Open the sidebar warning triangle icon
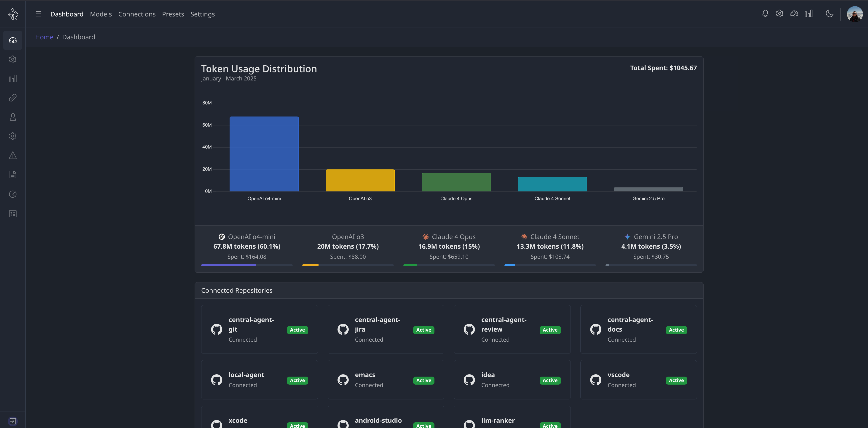Screen dimensions: 868x428 point(13,155)
